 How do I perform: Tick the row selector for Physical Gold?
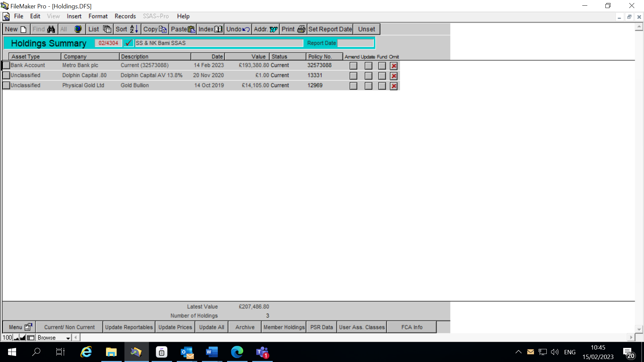(6, 85)
